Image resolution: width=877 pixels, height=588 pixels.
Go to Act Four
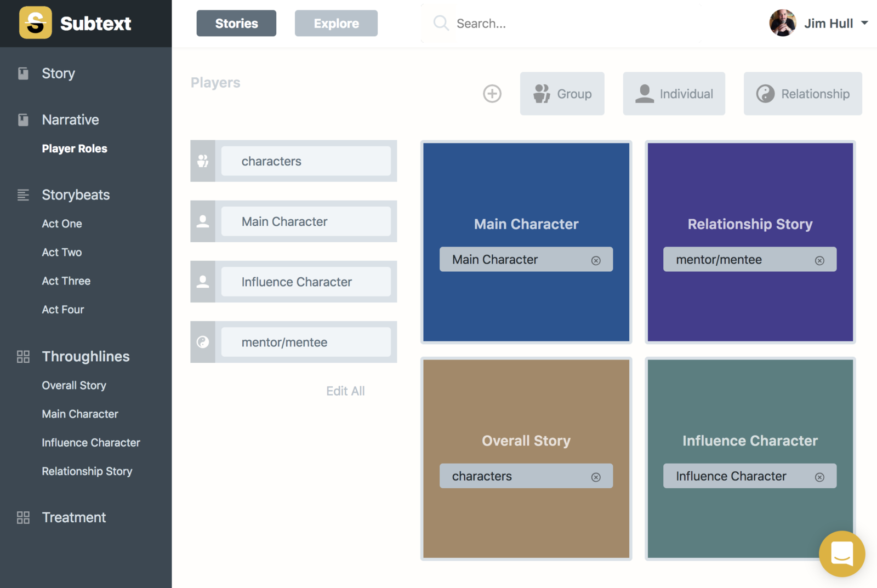[x=63, y=309]
